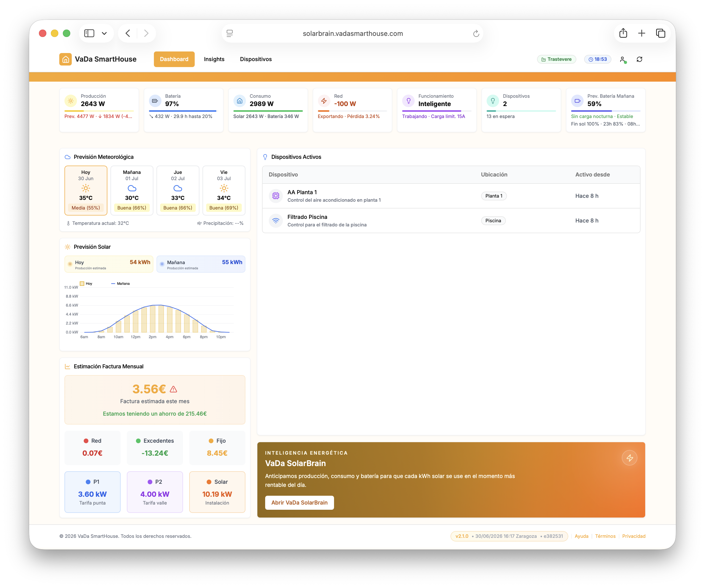The width and height of the screenshot is (705, 588).
Task: Toggle the Safari sidebar icon
Action: pos(89,33)
